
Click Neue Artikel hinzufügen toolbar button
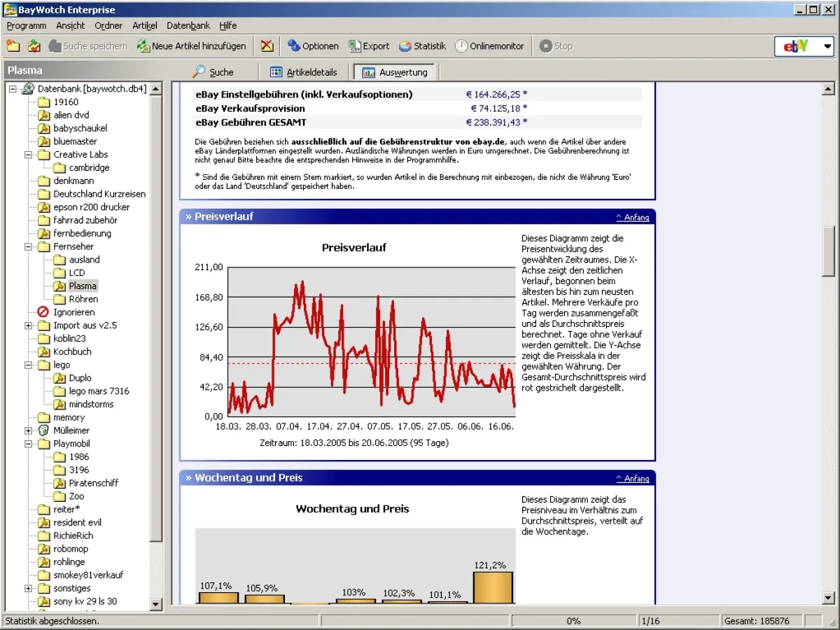[x=191, y=46]
